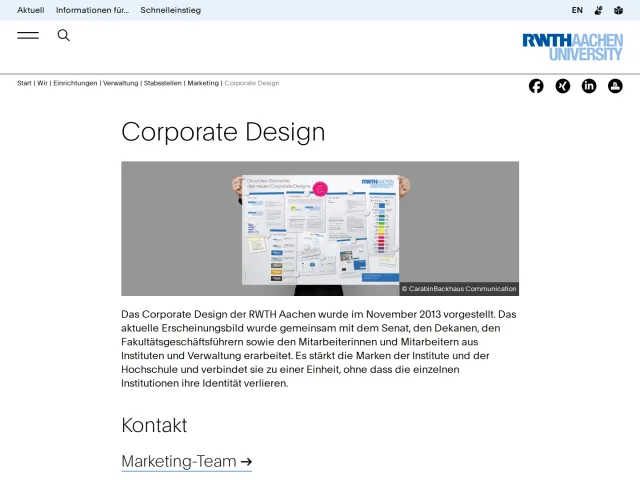Click the CarabinBackhaus Communication copyright caption
This screenshot has width=640, height=480.
[459, 289]
